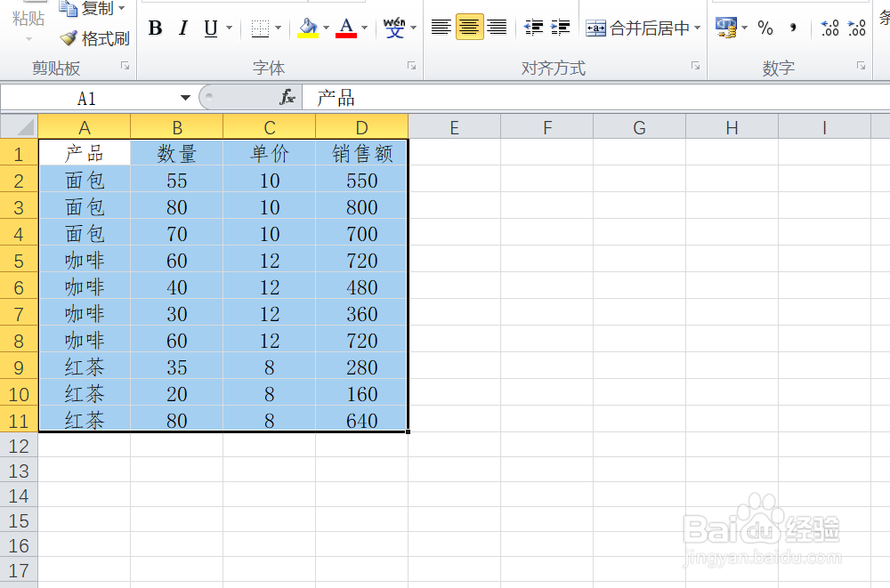Decrease indent
This screenshot has height=588, width=890.
pos(533,27)
